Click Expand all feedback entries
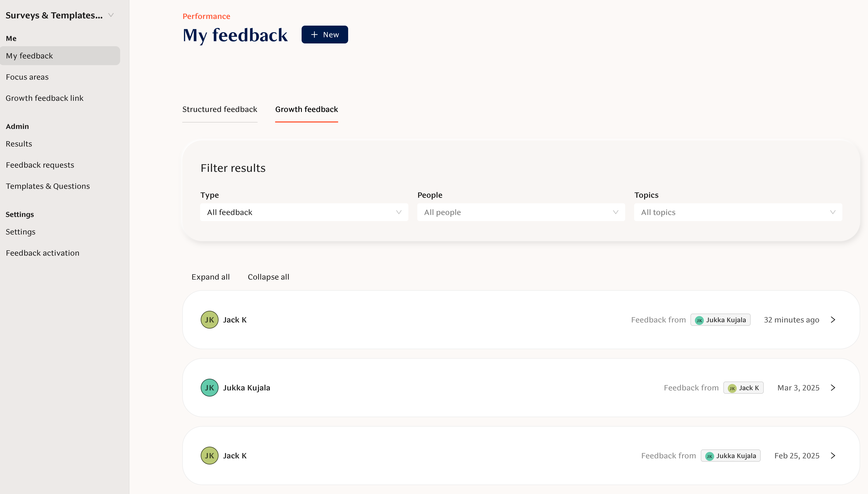Screen dimensions: 868x494 [210, 277]
